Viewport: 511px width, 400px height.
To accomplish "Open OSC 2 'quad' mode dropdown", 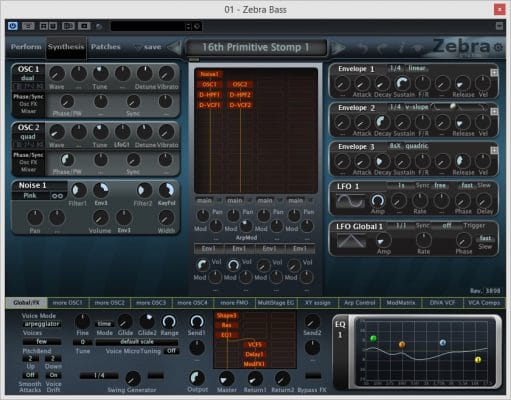I will 28,137.
